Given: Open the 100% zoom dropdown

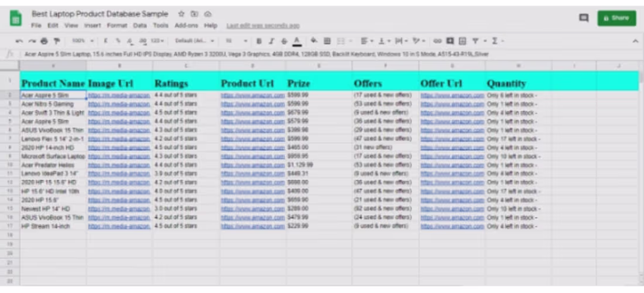Looking at the screenshot, I should click(83, 41).
